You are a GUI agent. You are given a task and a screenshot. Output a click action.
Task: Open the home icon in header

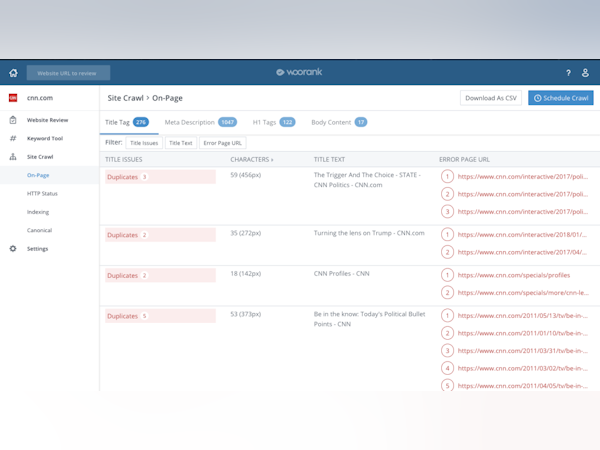pyautogui.click(x=13, y=73)
